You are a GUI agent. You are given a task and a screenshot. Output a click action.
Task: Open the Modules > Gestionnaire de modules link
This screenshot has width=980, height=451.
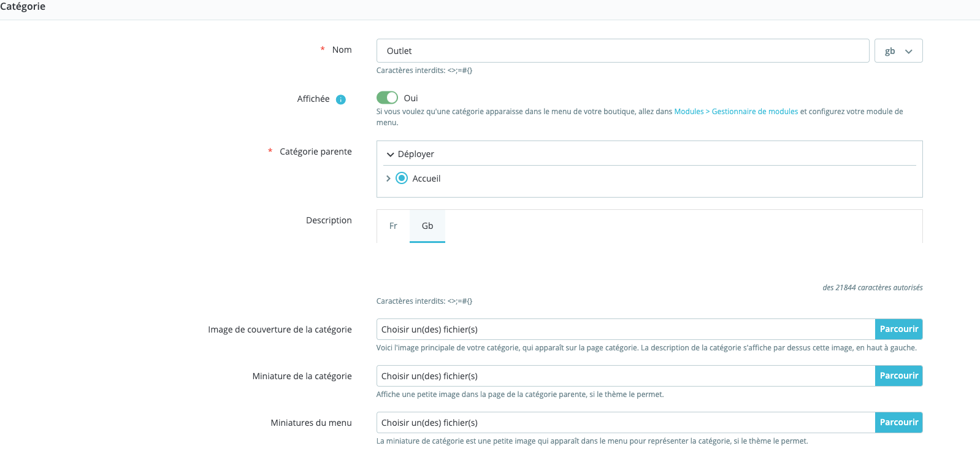pyautogui.click(x=736, y=112)
